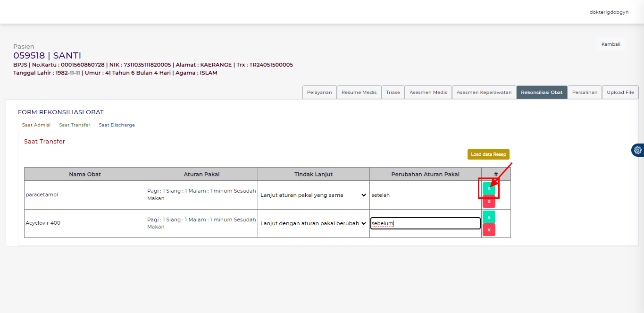The height and width of the screenshot is (313, 644).
Task: Expand Tindak Lanjut dropdown for paracetamol
Action: coord(313,195)
